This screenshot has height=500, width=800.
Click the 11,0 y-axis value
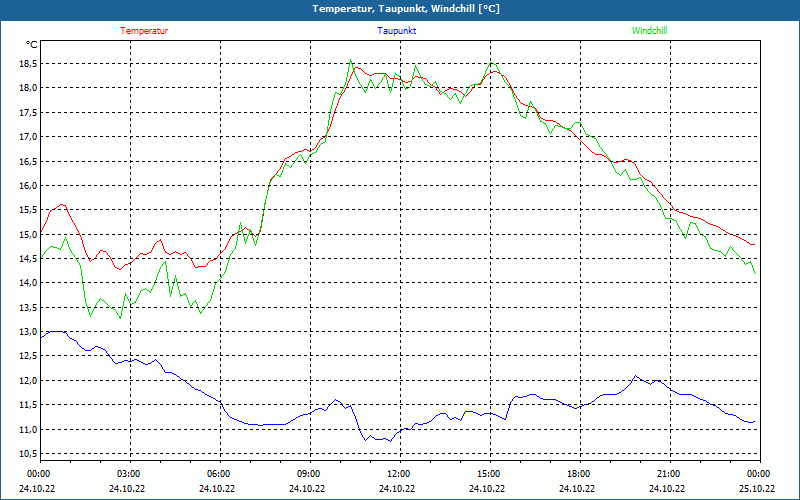29,429
